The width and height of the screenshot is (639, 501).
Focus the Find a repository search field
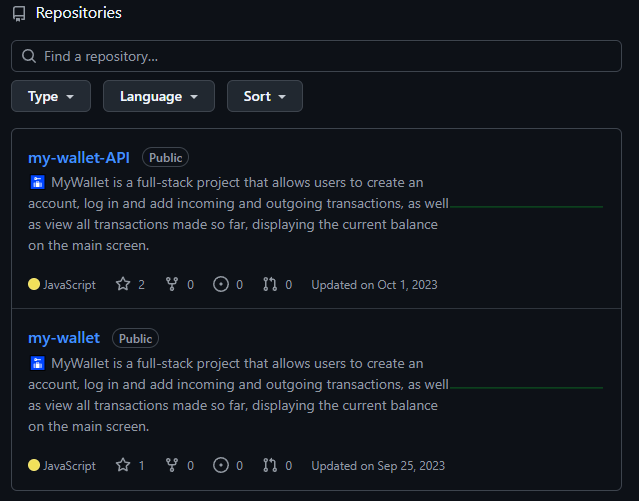pyautogui.click(x=316, y=56)
